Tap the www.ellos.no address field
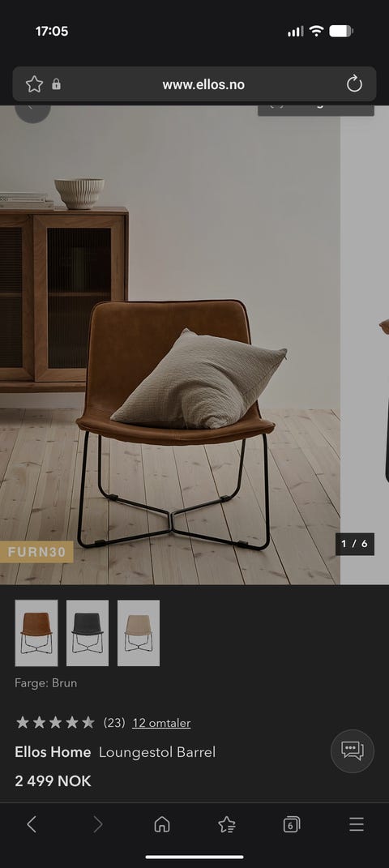Screen dimensions: 389x868 tap(203, 85)
